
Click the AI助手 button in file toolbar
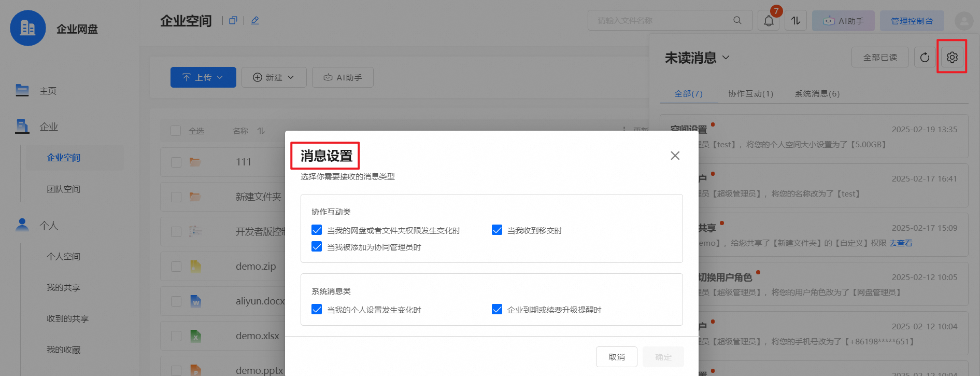343,77
